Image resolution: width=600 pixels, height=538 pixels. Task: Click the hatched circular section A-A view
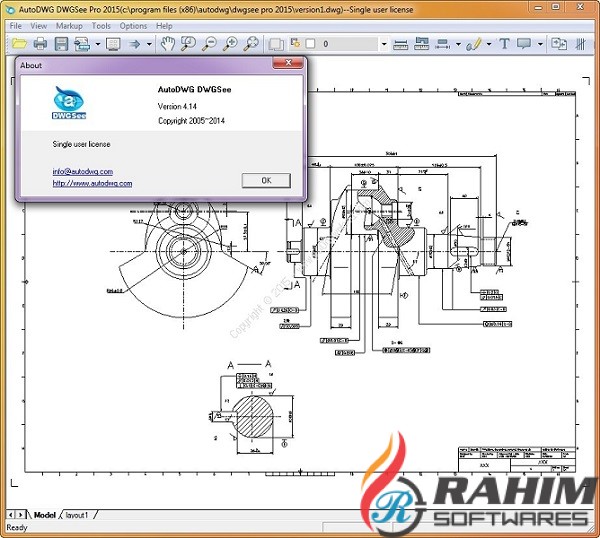pyautogui.click(x=252, y=416)
